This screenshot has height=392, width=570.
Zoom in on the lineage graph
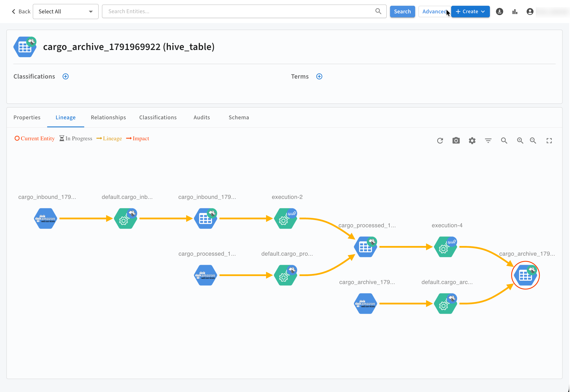coord(520,140)
